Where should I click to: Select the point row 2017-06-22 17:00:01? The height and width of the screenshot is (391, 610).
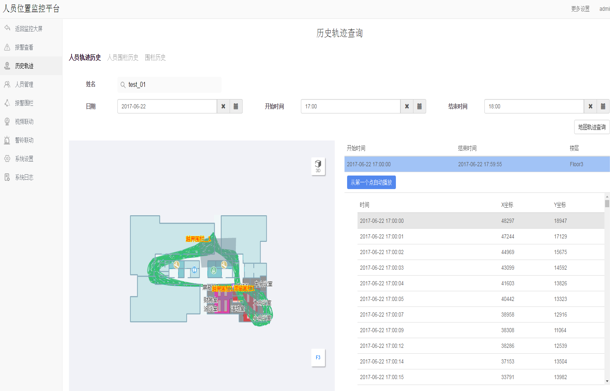pyautogui.click(x=481, y=237)
